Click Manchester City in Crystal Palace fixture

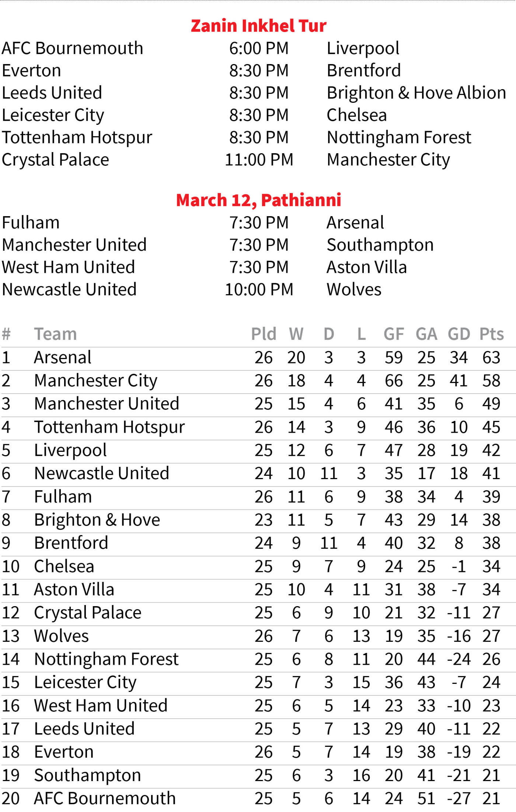388,160
